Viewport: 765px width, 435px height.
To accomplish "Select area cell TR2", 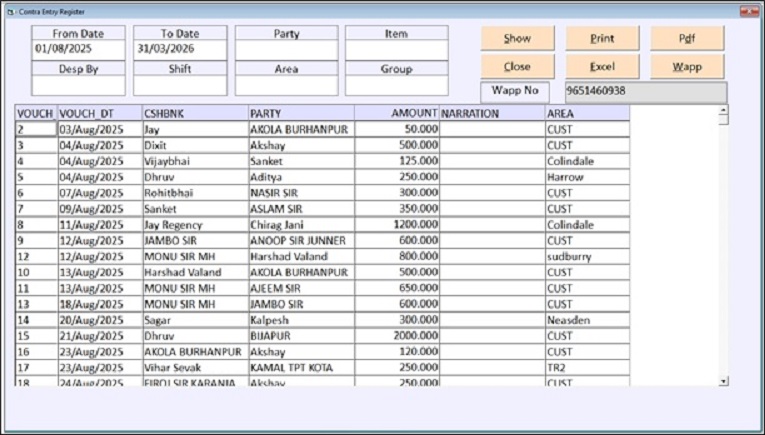I will (x=587, y=368).
